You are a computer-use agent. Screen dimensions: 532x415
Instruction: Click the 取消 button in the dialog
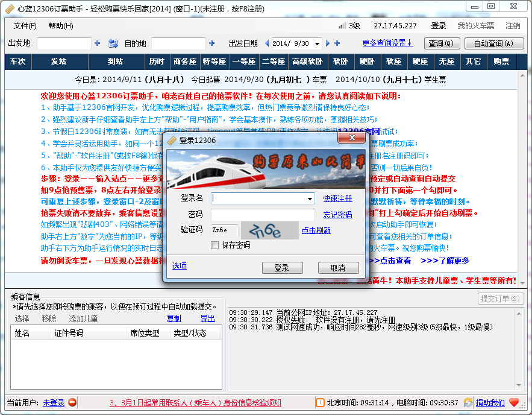point(338,268)
